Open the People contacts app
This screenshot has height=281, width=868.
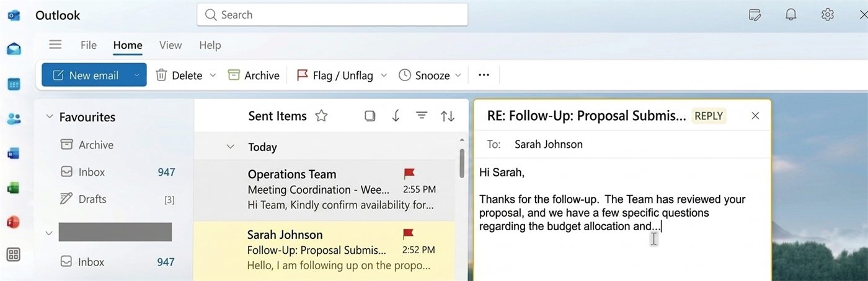click(x=14, y=119)
